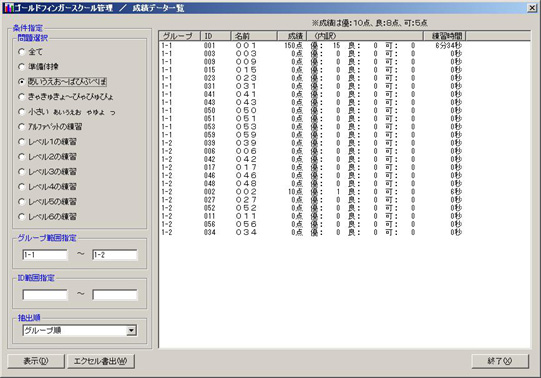Select the row with ID 043
Viewport: 541px width, 378px height.
click(x=312, y=102)
